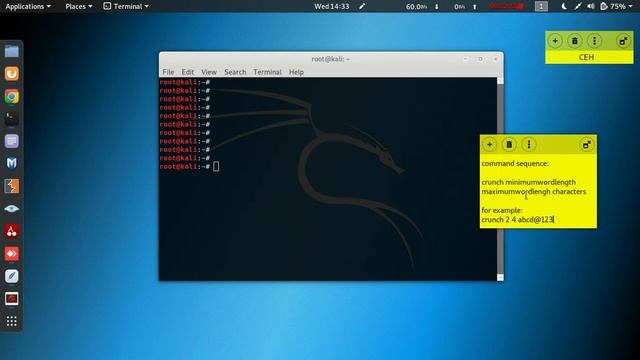This screenshot has height=360, width=640.
Task: Open the terminal Edit menu
Action: pos(188,72)
